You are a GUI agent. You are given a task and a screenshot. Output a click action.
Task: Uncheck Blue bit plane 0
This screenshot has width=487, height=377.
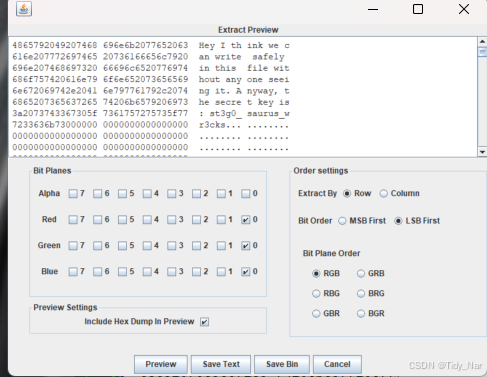coord(246,272)
